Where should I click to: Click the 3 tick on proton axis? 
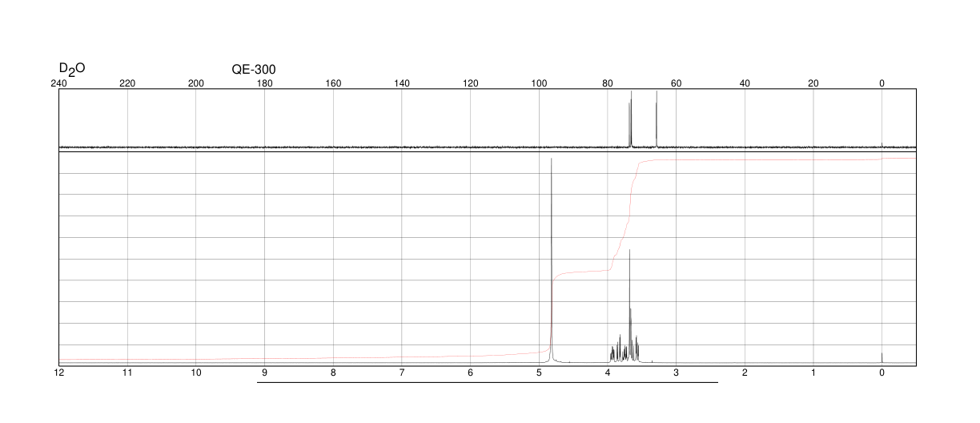click(677, 373)
